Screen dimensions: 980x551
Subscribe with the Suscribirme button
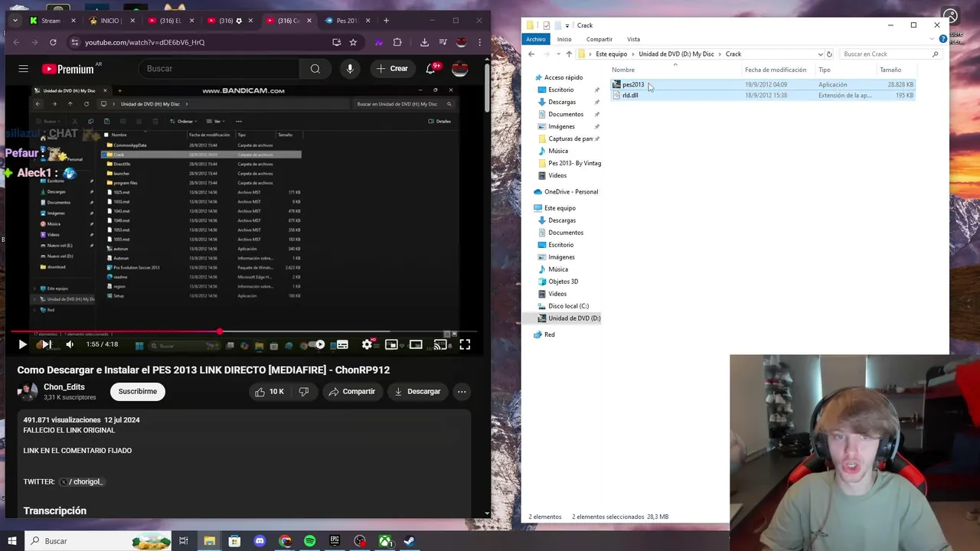tap(138, 391)
